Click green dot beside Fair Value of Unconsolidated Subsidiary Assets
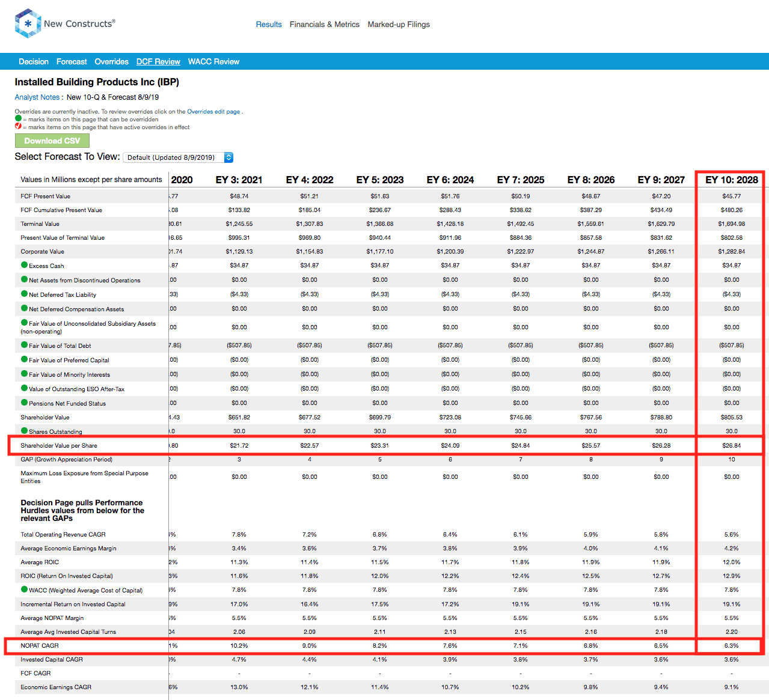This screenshot has width=769, height=700. (x=25, y=323)
